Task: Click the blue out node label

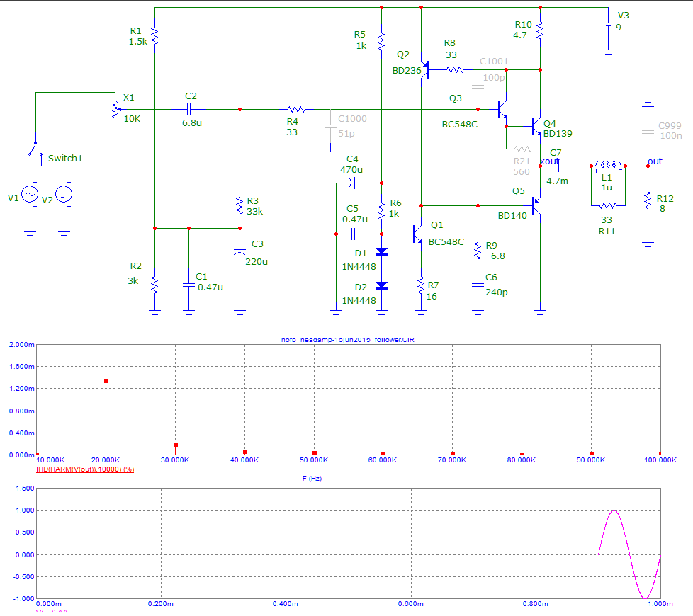Action: tap(655, 161)
